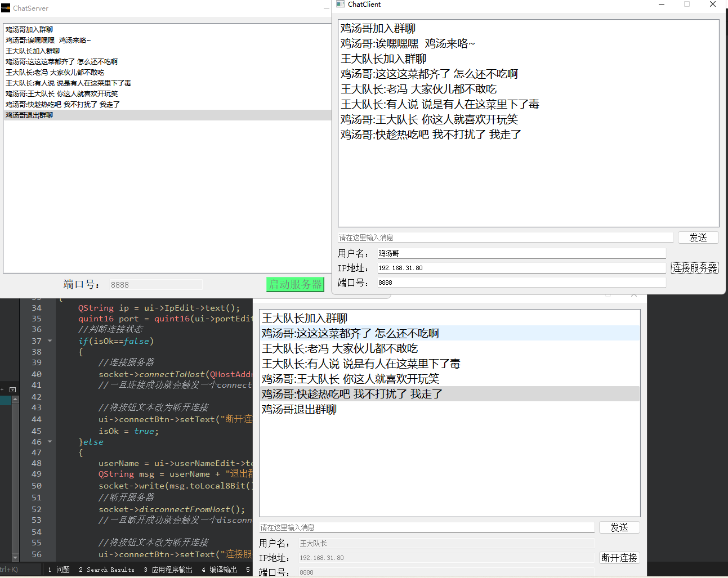Select 王大队长:老冯 row in ChatServer list
728x578 pixels.
point(167,72)
